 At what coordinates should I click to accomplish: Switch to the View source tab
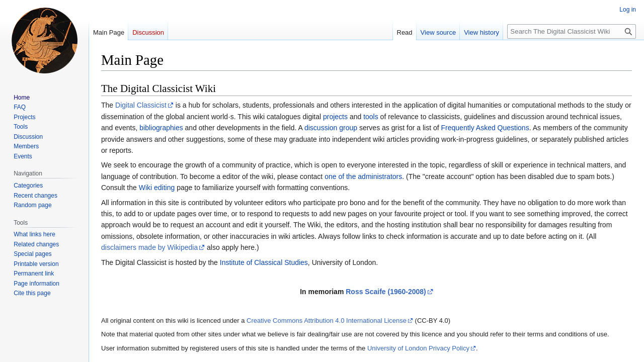point(438,33)
